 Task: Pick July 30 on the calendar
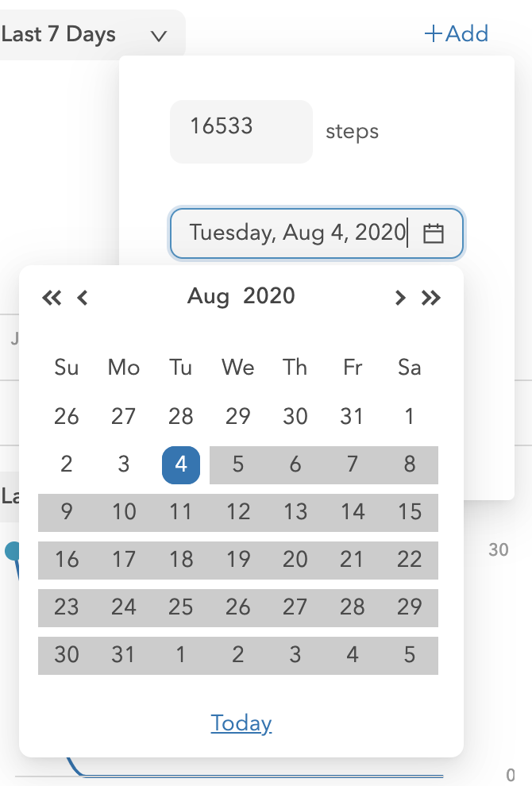coord(295,417)
